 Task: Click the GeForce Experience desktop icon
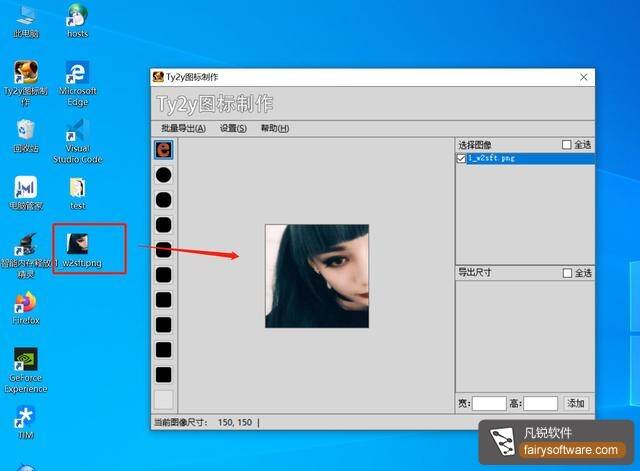pyautogui.click(x=26, y=360)
